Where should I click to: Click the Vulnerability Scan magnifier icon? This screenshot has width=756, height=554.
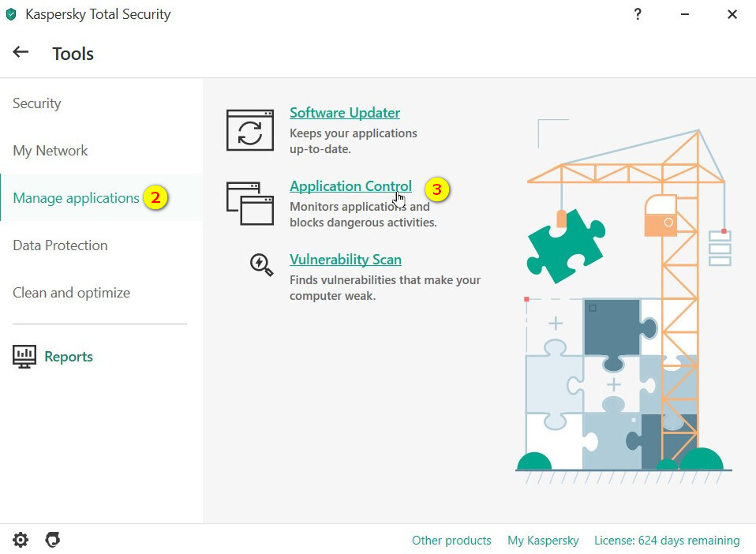261,264
